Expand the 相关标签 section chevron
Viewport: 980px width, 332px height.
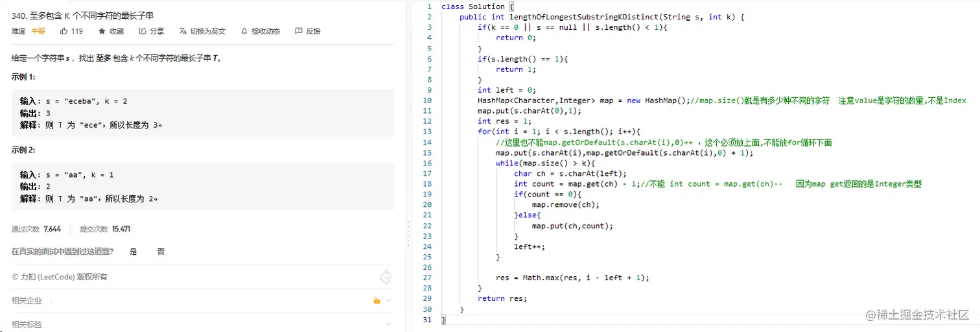(x=389, y=324)
